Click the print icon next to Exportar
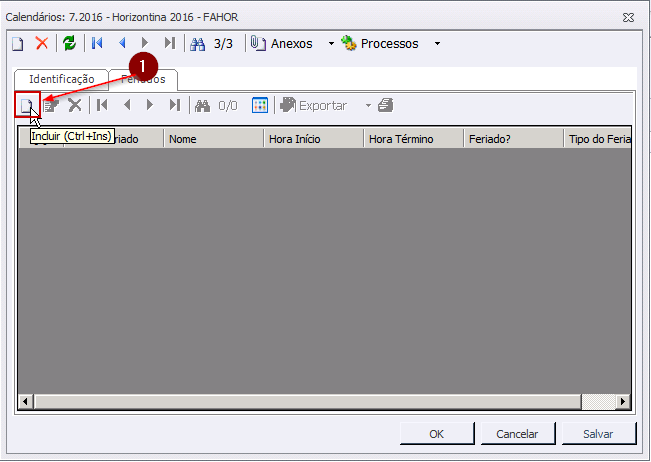 point(385,105)
